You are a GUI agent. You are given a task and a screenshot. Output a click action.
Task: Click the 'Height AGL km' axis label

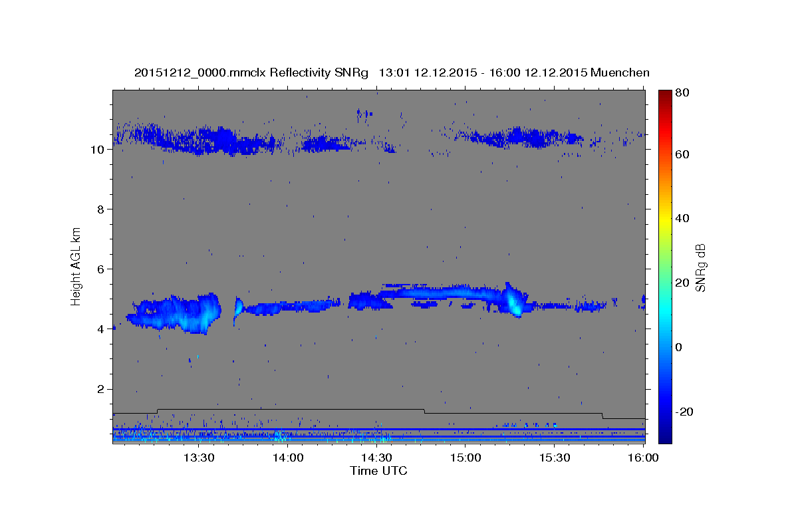(76, 266)
